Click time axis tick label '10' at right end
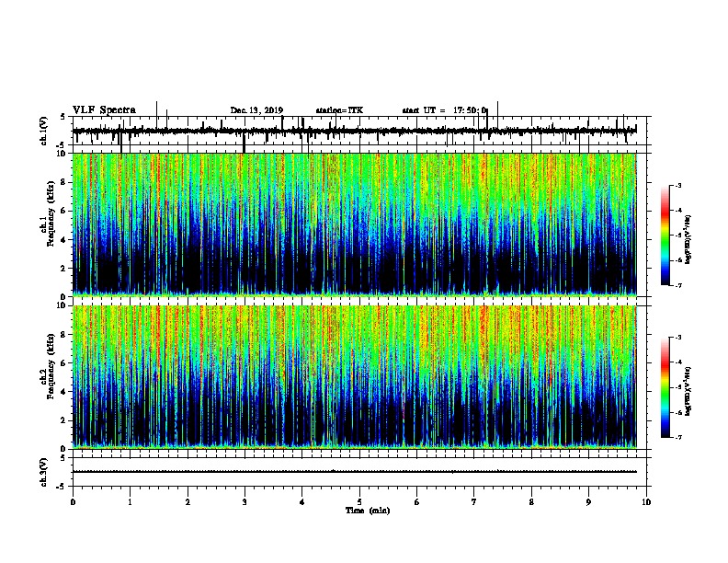 pyautogui.click(x=646, y=502)
